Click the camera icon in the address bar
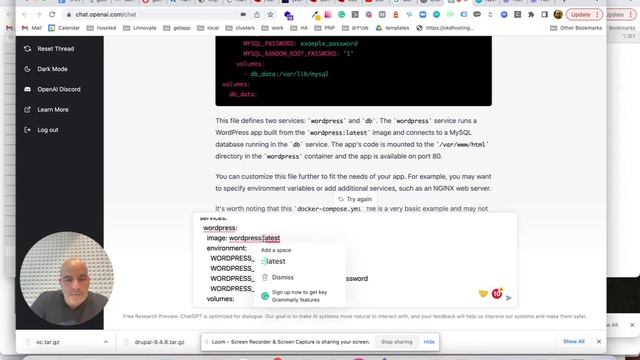 [243, 14]
